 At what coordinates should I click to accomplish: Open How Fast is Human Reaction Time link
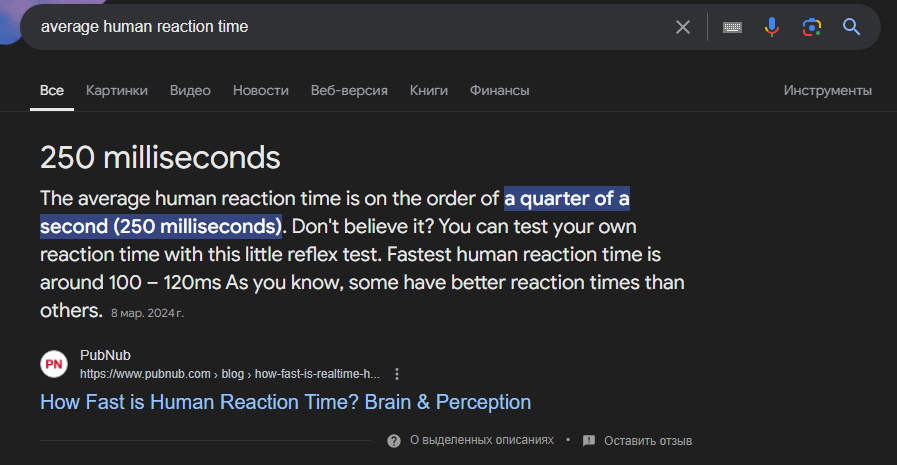tap(285, 402)
